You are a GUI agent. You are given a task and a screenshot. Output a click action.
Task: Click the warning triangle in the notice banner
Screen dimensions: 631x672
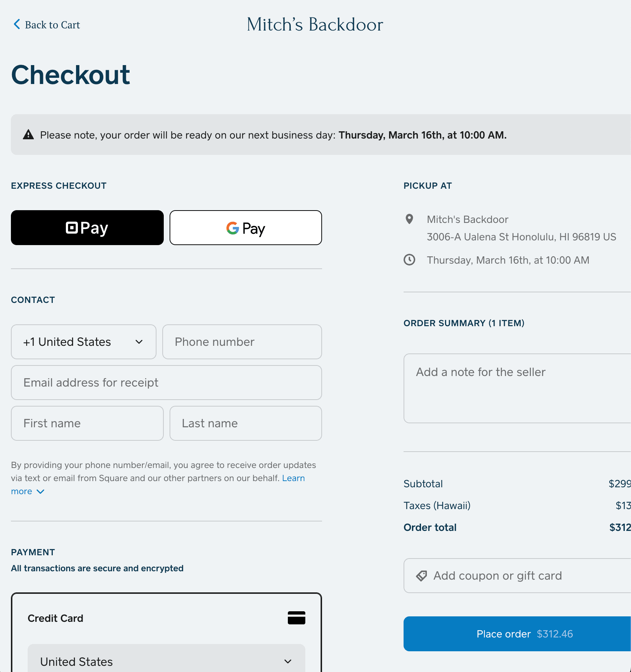(x=28, y=135)
